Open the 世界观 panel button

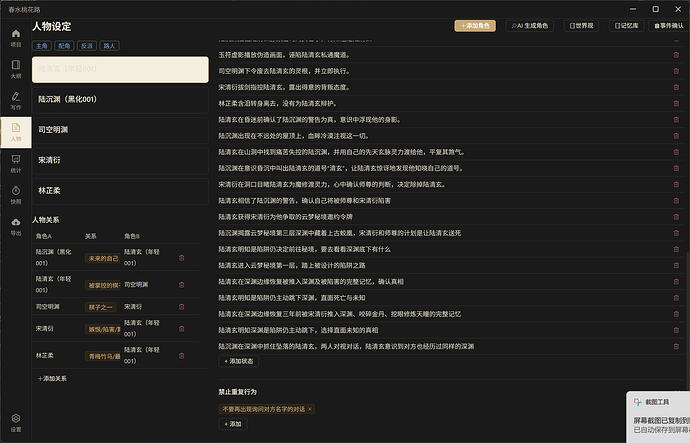pos(581,26)
